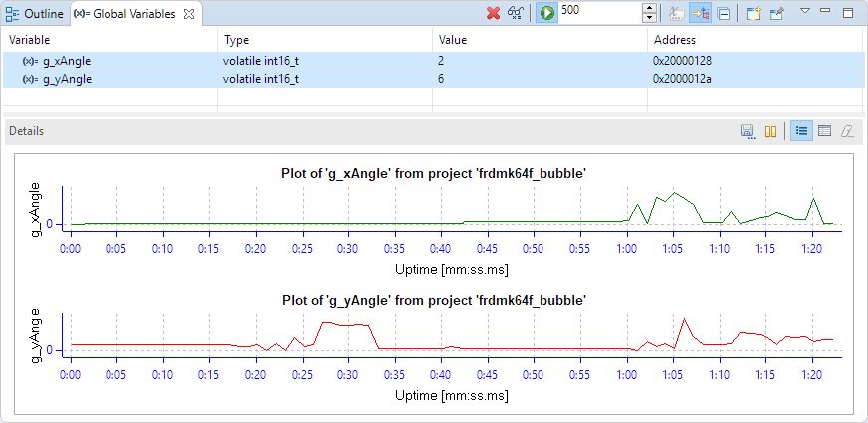The height and width of the screenshot is (423, 868).
Task: Click the glasses watch-expression icon
Action: coord(515,13)
